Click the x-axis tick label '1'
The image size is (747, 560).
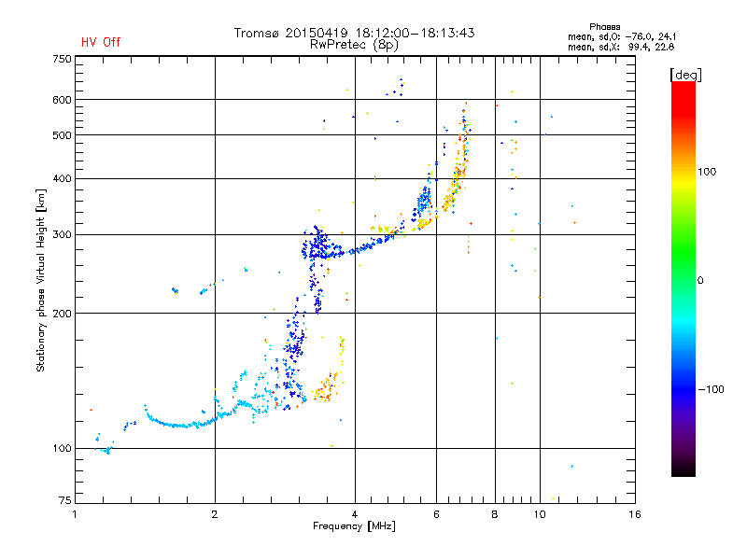(x=75, y=514)
